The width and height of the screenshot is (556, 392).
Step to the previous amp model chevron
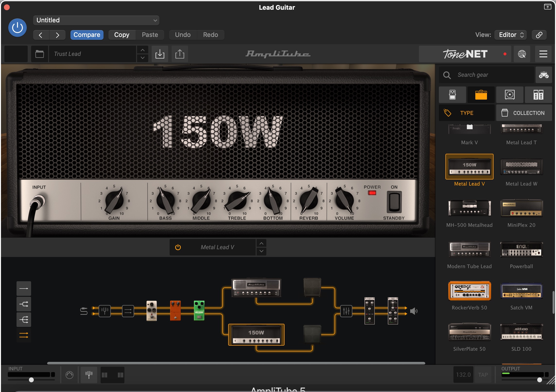pyautogui.click(x=261, y=243)
